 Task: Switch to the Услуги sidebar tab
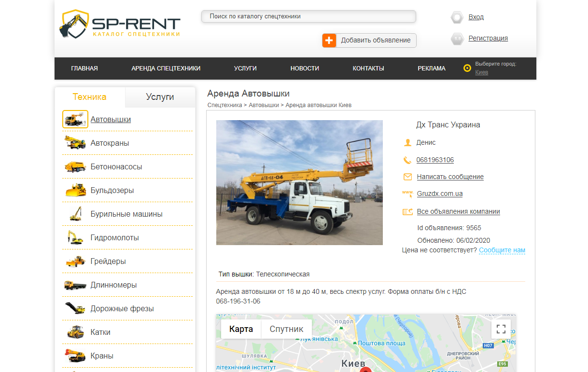(160, 97)
